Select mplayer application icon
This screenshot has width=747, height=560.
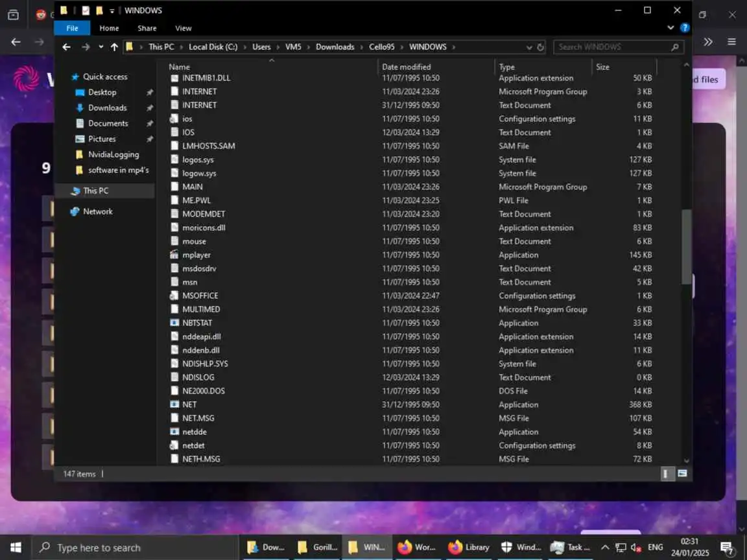174,255
